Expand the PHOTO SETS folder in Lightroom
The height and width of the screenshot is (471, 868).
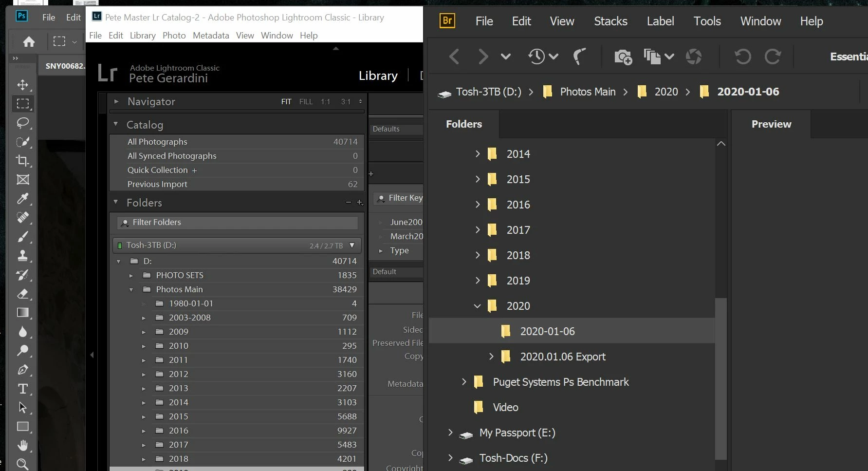click(131, 276)
